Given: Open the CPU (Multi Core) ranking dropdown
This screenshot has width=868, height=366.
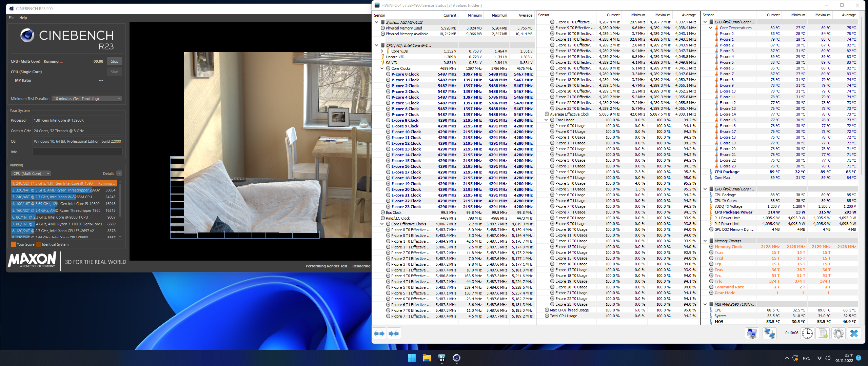Looking at the screenshot, I should [31, 174].
